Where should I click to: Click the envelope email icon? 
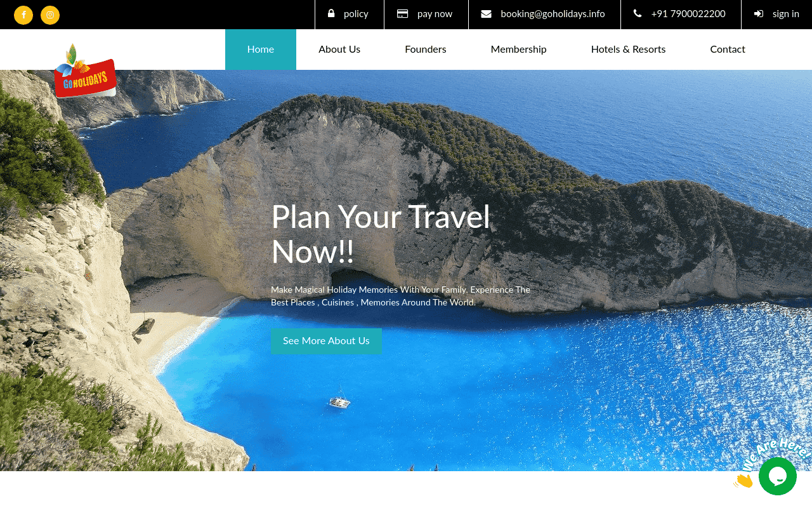point(486,14)
